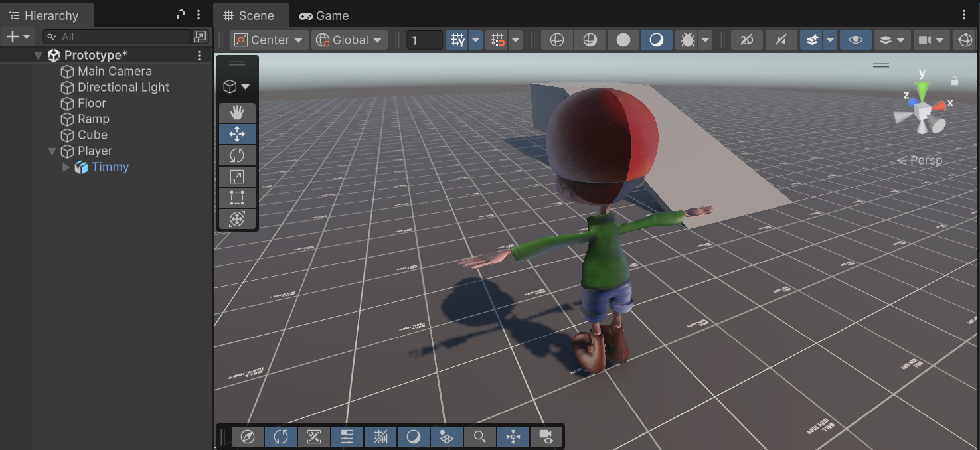Click the red X axis on orientation gizmo

coord(939,105)
